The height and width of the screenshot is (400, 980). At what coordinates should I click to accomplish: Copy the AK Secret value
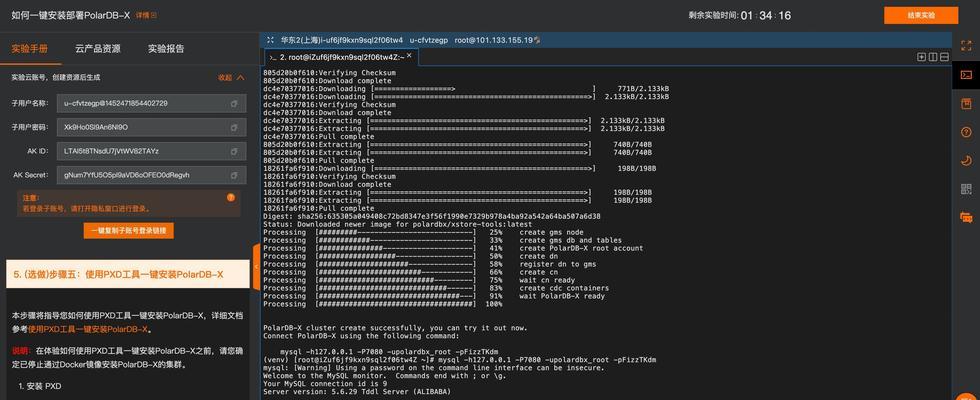[x=234, y=175]
